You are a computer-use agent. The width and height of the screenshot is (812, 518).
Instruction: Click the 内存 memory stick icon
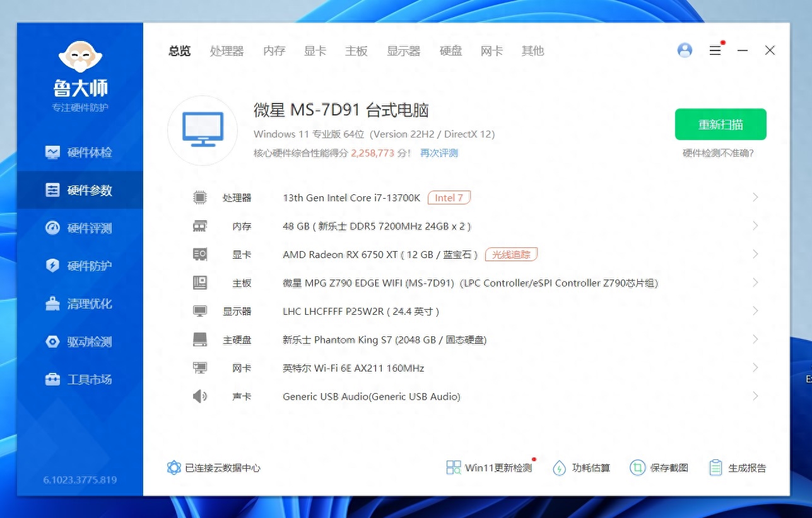(200, 226)
